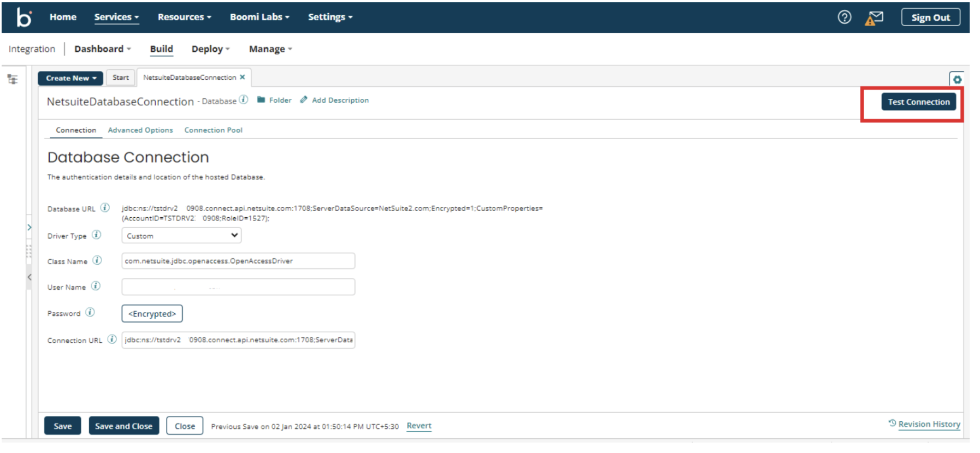The width and height of the screenshot is (980, 453).
Task: Click the pencil icon for Add Description
Action: click(304, 100)
